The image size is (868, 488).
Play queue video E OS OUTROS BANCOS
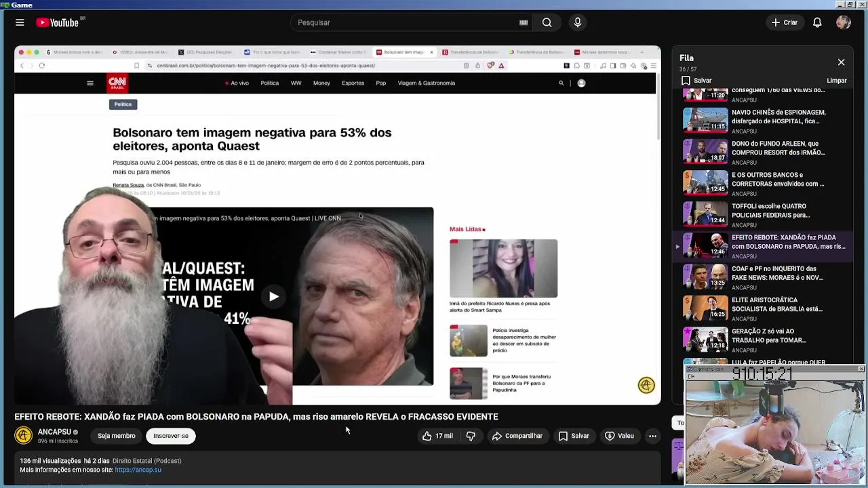pyautogui.click(x=763, y=183)
